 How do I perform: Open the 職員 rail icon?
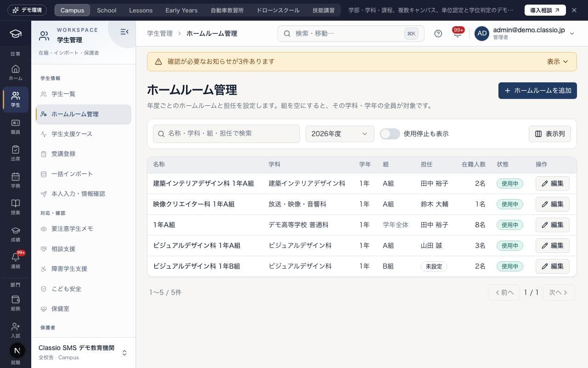pyautogui.click(x=16, y=126)
